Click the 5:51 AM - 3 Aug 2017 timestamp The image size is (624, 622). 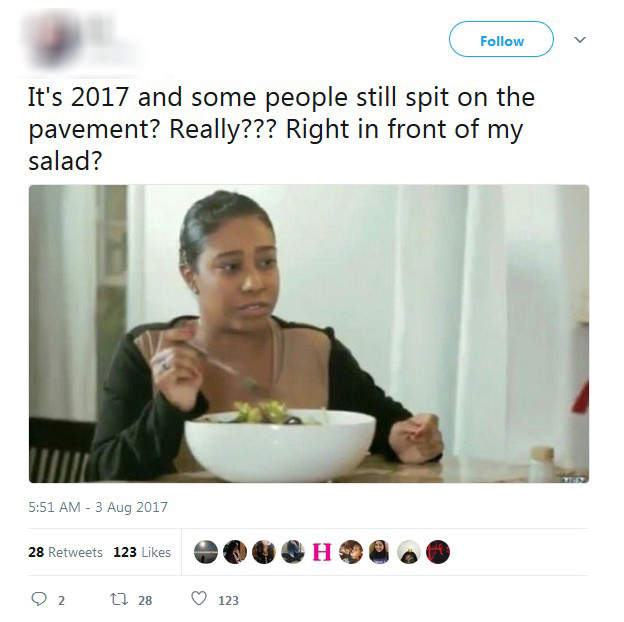point(98,507)
